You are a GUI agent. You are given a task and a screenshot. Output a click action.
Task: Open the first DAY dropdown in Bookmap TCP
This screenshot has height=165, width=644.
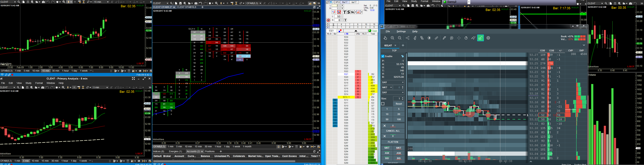tap(393, 82)
